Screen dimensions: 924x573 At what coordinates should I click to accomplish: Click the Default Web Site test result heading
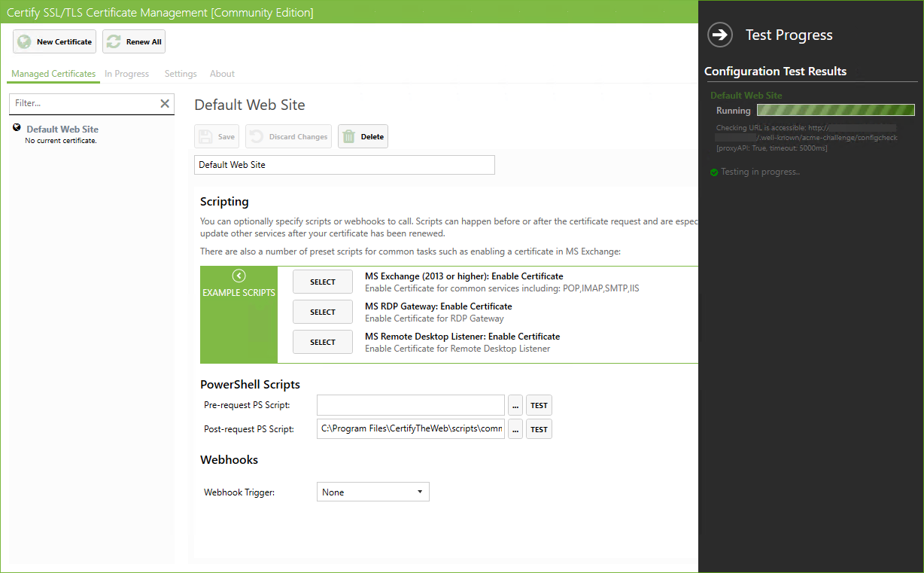(746, 96)
